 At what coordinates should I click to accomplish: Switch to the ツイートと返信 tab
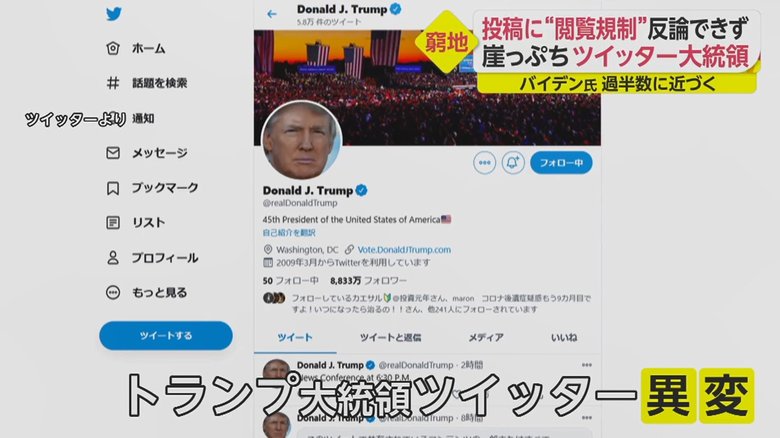[390, 337]
